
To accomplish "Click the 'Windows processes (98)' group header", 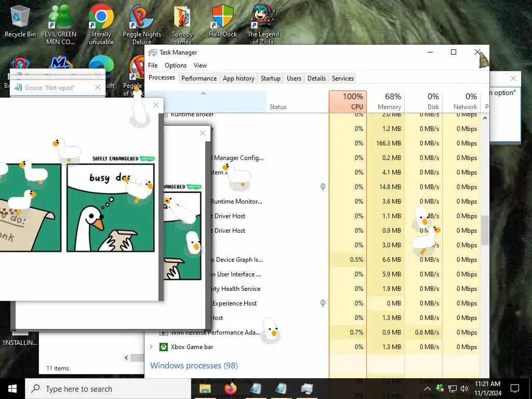I will (x=194, y=365).
